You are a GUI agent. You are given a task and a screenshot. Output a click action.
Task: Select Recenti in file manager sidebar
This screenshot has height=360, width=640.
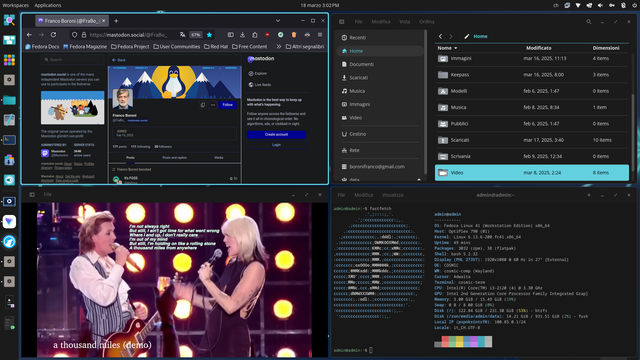tap(380, 38)
